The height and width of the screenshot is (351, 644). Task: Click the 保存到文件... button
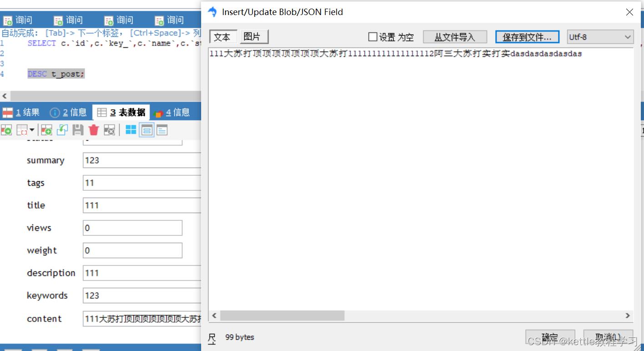pyautogui.click(x=527, y=37)
